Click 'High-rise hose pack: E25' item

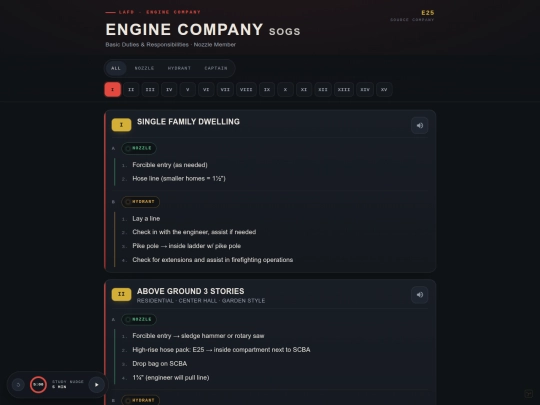point(221,350)
